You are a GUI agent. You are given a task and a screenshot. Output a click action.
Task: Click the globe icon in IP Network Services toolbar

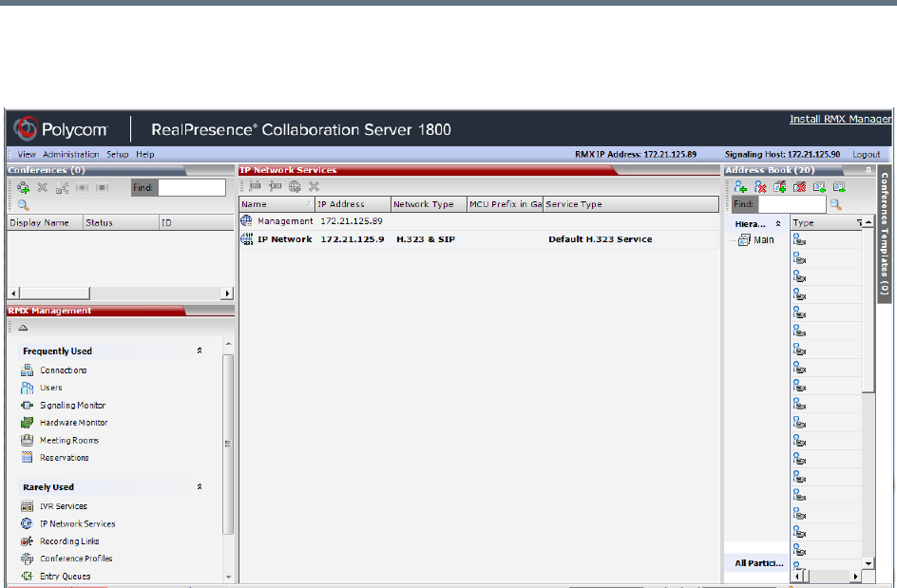click(x=295, y=186)
